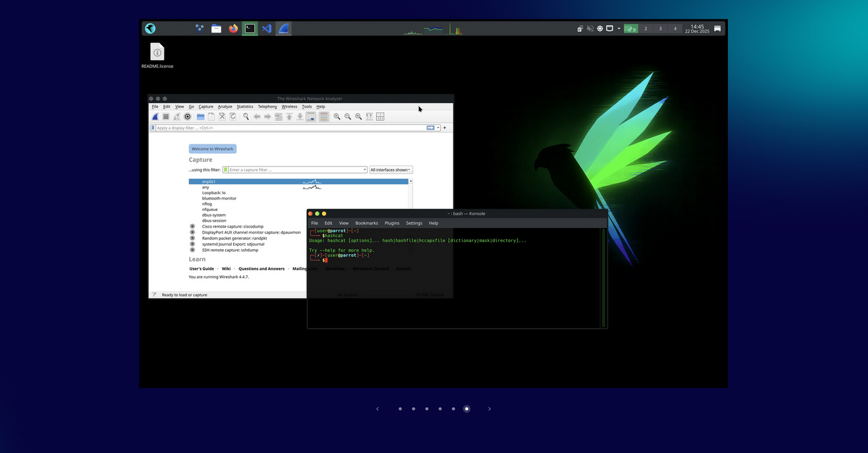Select the README.license desktop file icon

click(x=157, y=55)
